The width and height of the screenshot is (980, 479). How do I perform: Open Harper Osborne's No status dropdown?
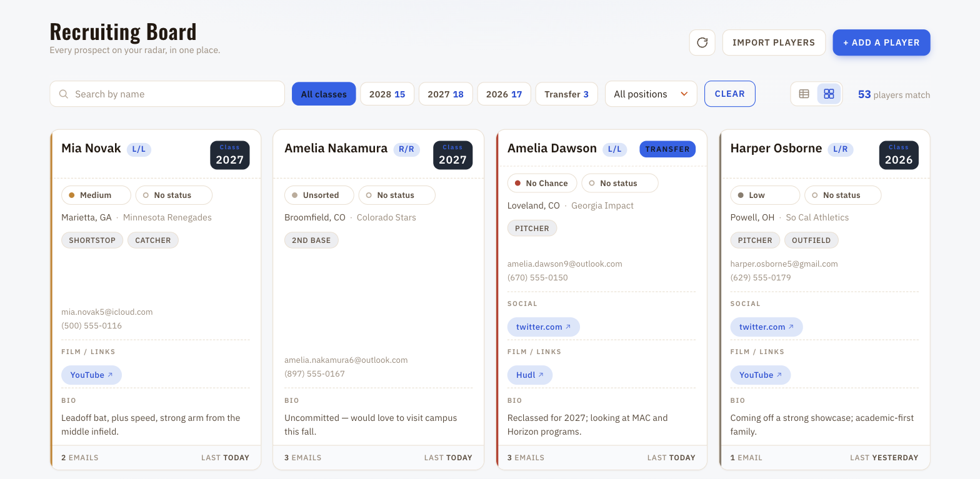(x=842, y=195)
